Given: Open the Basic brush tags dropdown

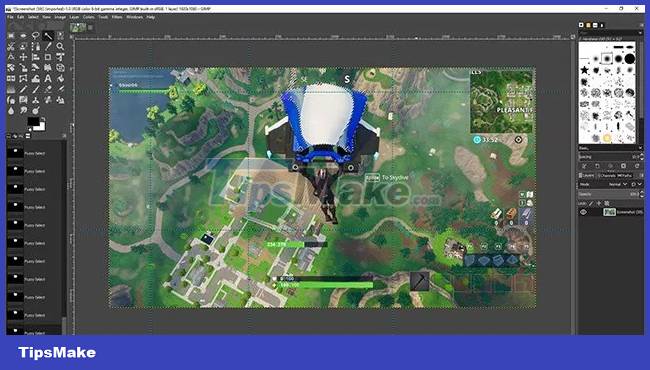Looking at the screenshot, I should (611, 148).
